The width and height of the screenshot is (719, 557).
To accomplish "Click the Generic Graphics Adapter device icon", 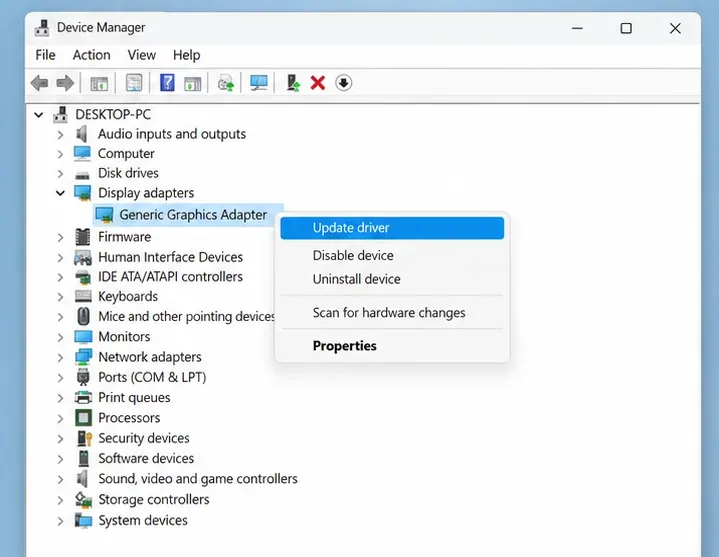I will [x=104, y=215].
